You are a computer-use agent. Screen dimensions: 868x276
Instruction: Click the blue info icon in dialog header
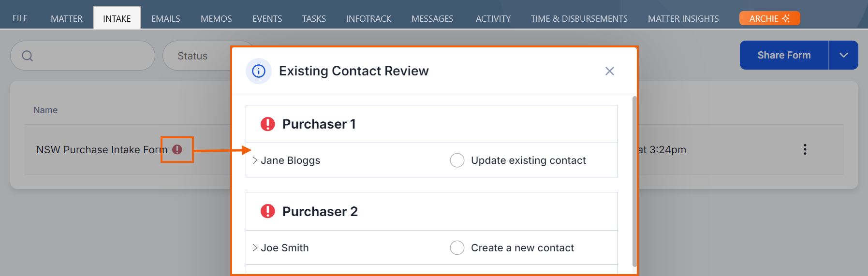pos(259,71)
